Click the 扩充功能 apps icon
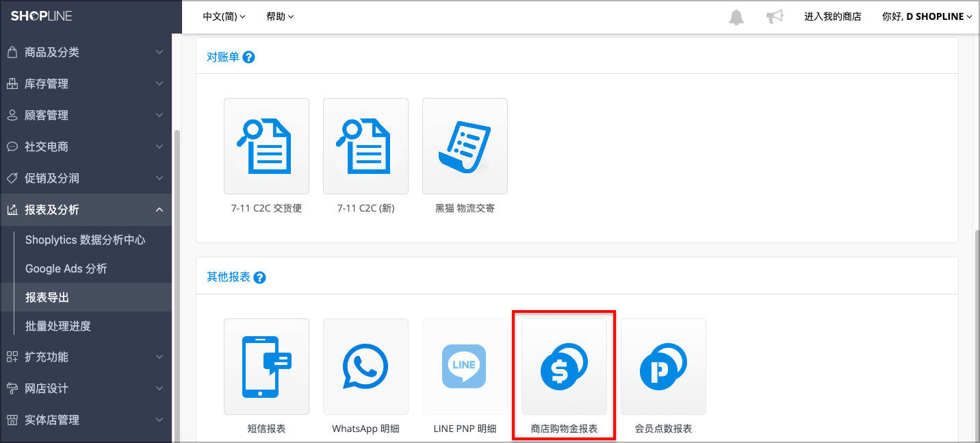The height and width of the screenshot is (443, 980). pyautogui.click(x=12, y=357)
